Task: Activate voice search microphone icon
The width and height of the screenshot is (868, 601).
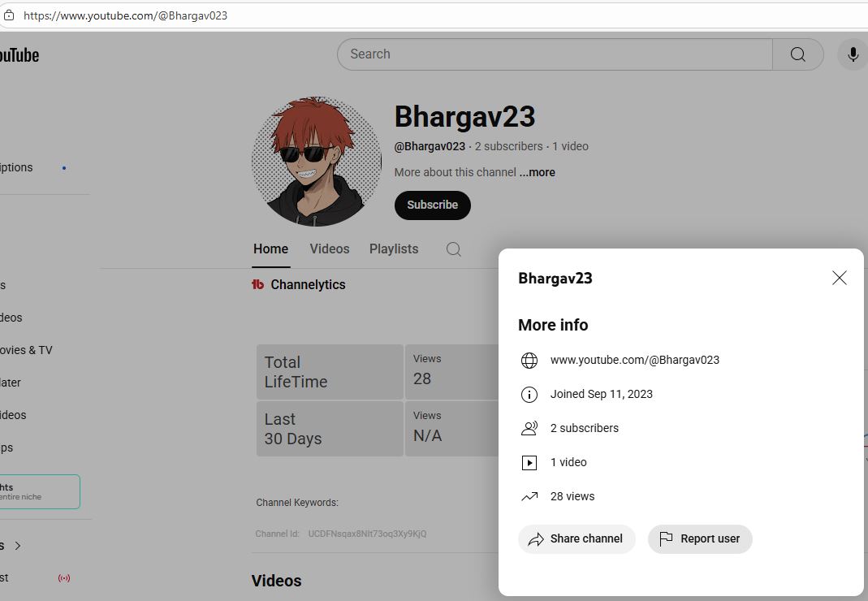Action: (x=853, y=54)
